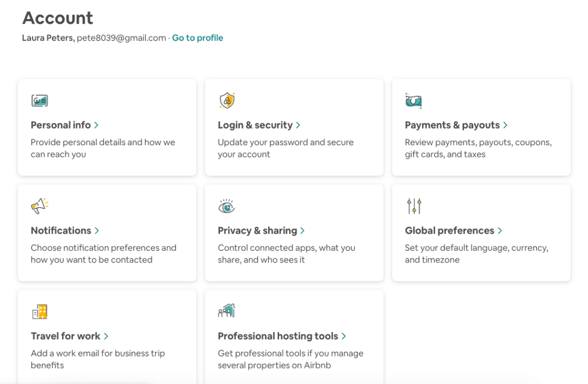Open the Payments & payouts heading link
The width and height of the screenshot is (588, 384).
(x=452, y=125)
